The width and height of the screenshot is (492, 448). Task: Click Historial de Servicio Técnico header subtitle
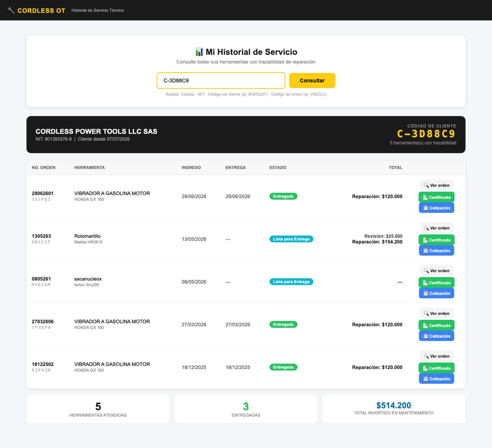tap(98, 10)
